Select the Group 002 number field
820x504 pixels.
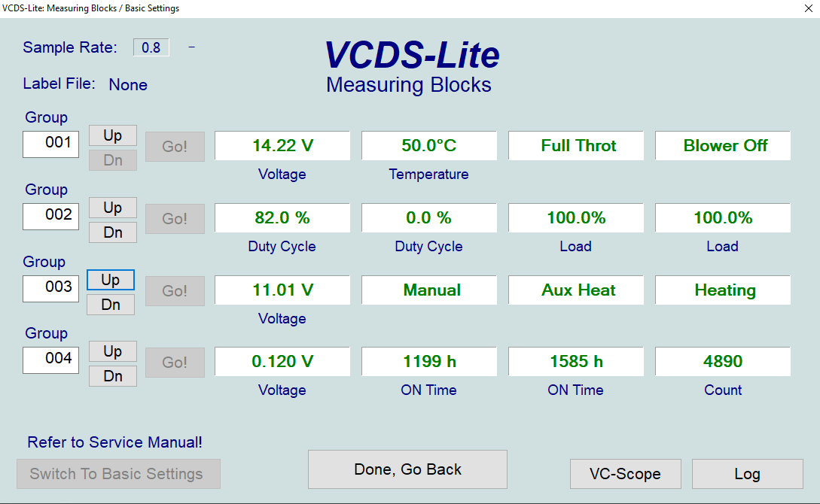pyautogui.click(x=51, y=215)
